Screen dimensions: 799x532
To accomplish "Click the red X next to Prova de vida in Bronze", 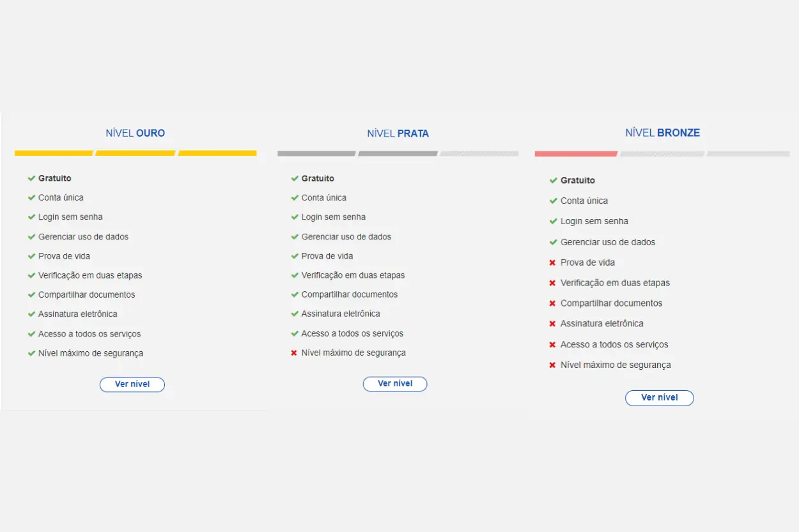I will tap(552, 262).
